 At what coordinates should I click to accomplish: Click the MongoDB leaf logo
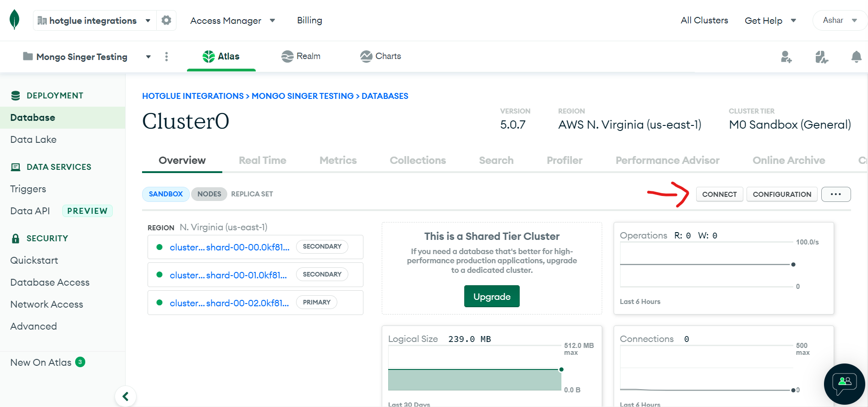15,20
